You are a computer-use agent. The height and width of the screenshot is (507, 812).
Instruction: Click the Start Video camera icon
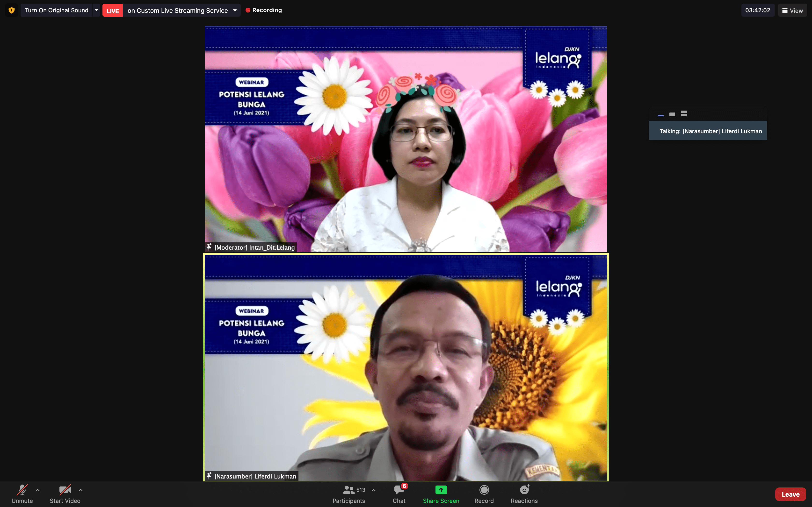click(65, 490)
